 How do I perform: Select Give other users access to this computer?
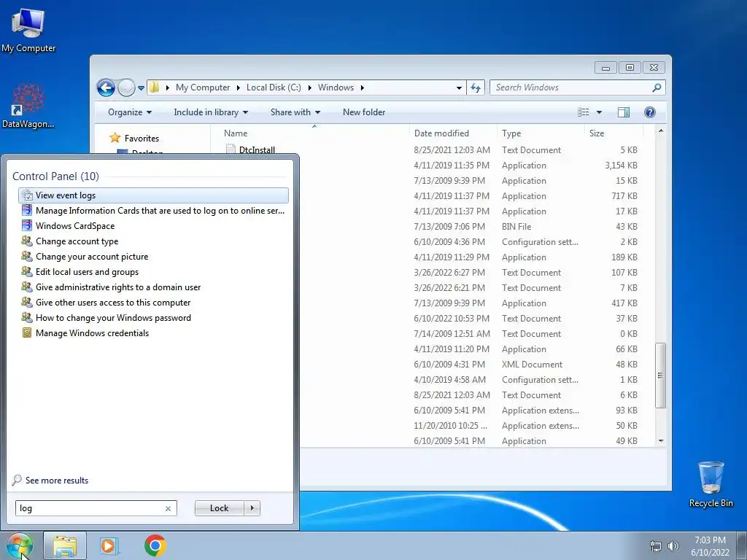click(153, 303)
